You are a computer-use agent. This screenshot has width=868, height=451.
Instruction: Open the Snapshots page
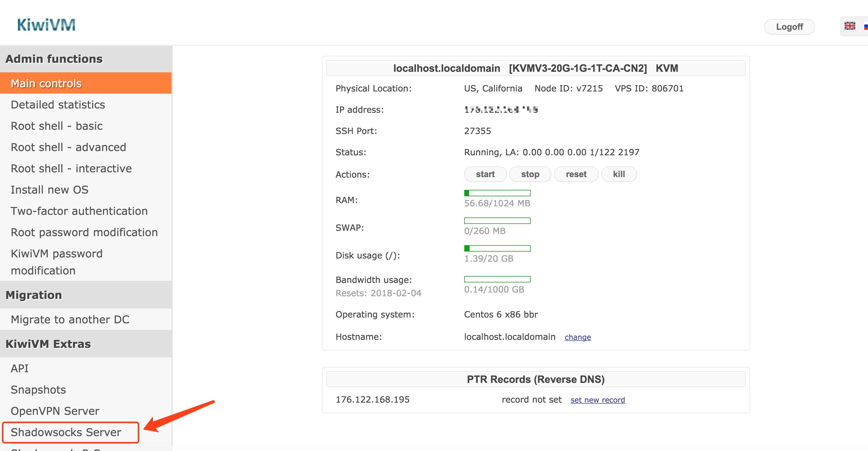(39, 390)
